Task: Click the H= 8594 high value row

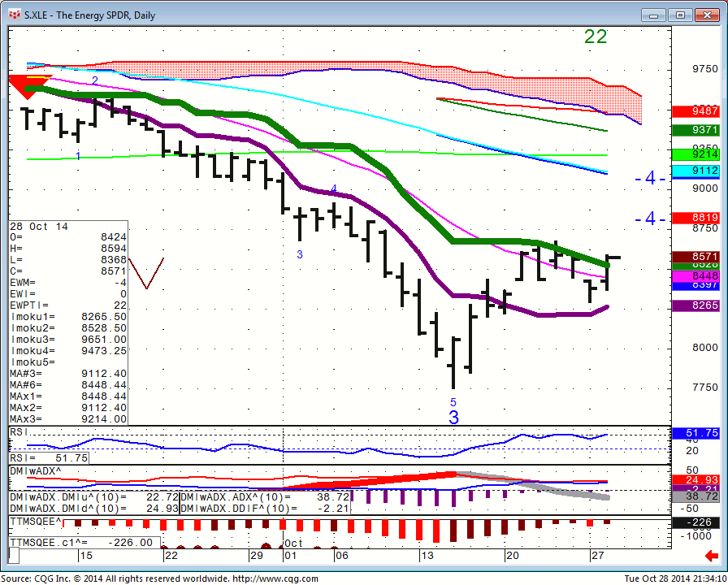Action: [x=68, y=249]
